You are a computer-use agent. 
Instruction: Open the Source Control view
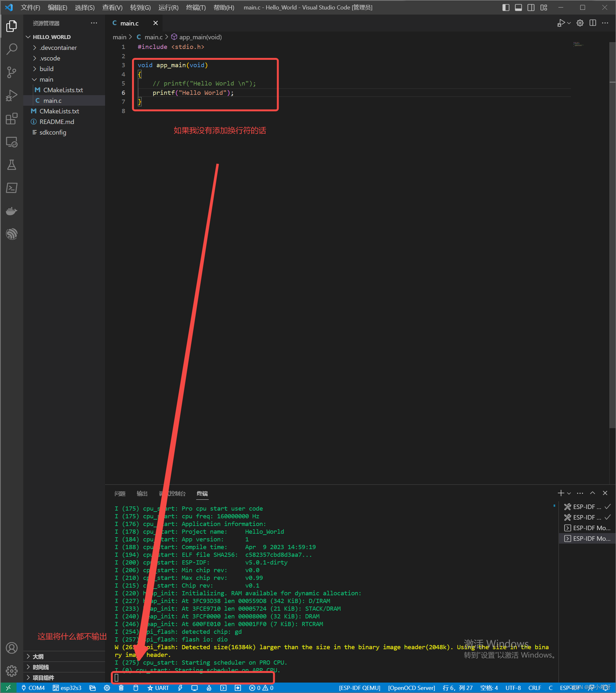click(11, 72)
